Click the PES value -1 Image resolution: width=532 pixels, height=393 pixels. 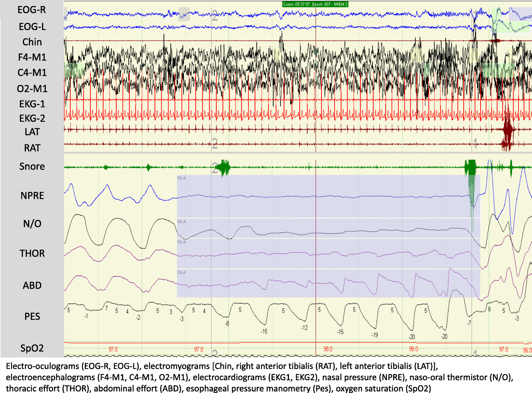86,316
